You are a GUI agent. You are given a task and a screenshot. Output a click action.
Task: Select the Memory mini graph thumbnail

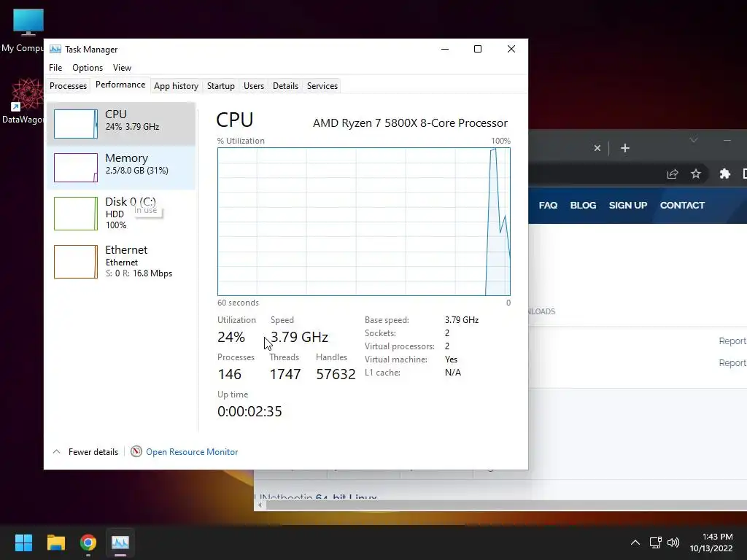(76, 168)
